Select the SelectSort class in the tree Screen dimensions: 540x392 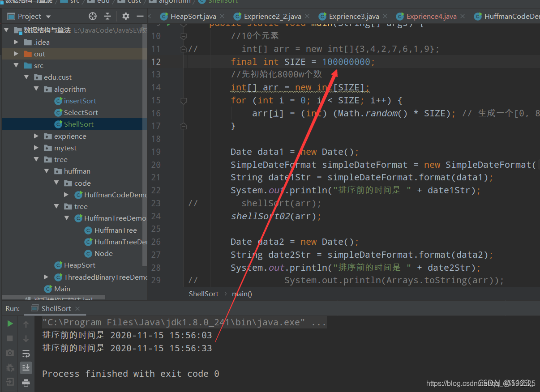click(x=81, y=113)
